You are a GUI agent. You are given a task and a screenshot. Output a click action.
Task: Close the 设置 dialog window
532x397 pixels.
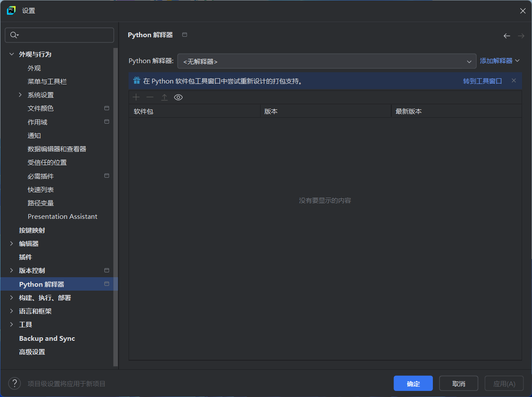click(x=522, y=11)
